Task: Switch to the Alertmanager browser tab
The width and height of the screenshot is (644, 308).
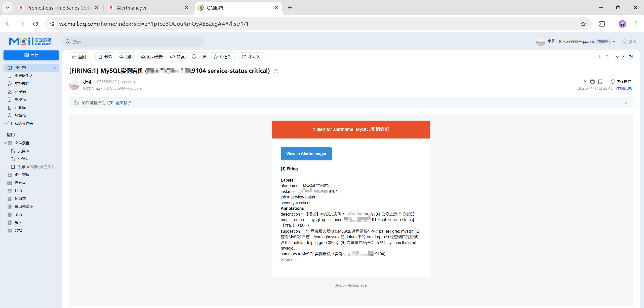Action: pos(132,8)
